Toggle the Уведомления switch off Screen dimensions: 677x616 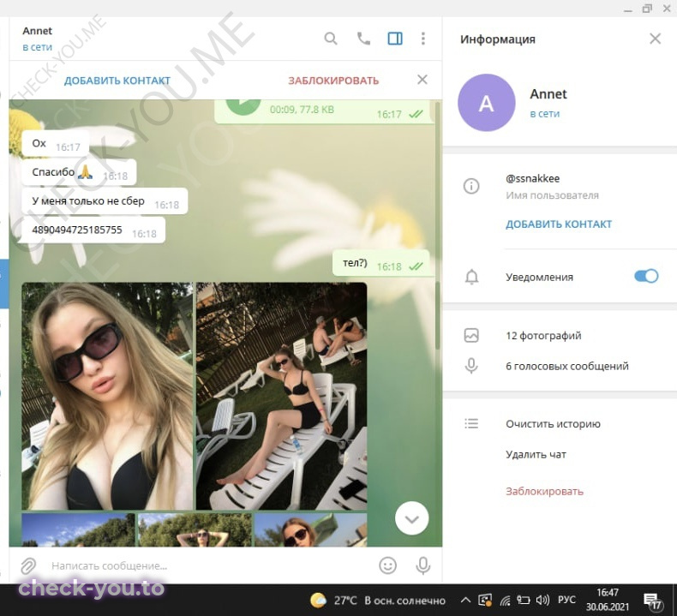[646, 276]
